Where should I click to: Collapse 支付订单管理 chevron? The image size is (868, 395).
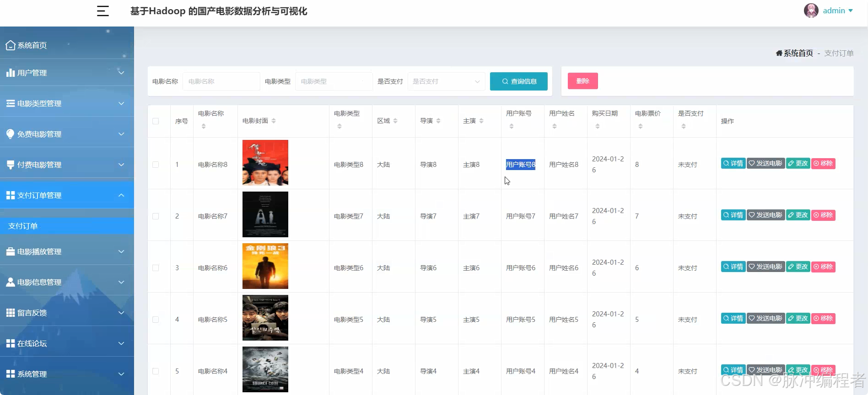tap(121, 195)
